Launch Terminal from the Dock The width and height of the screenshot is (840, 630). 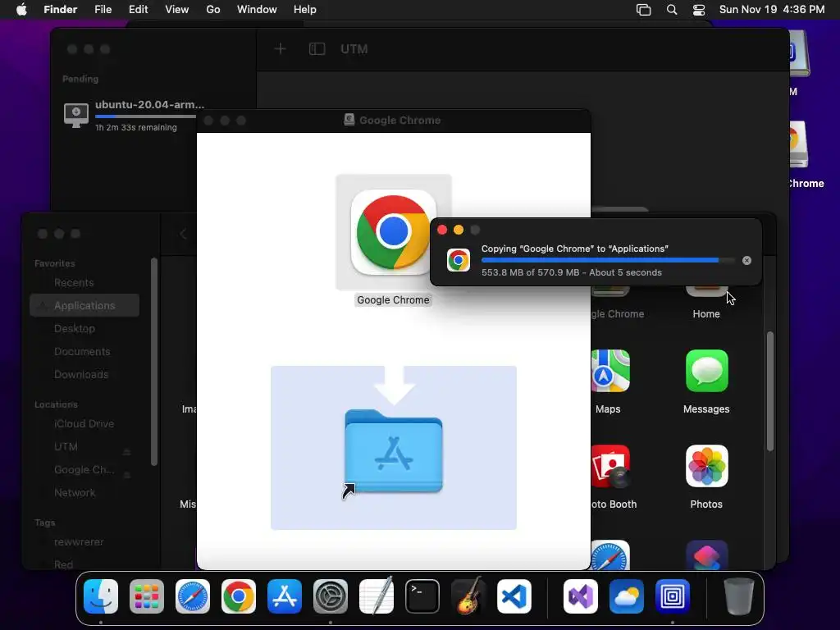[422, 596]
